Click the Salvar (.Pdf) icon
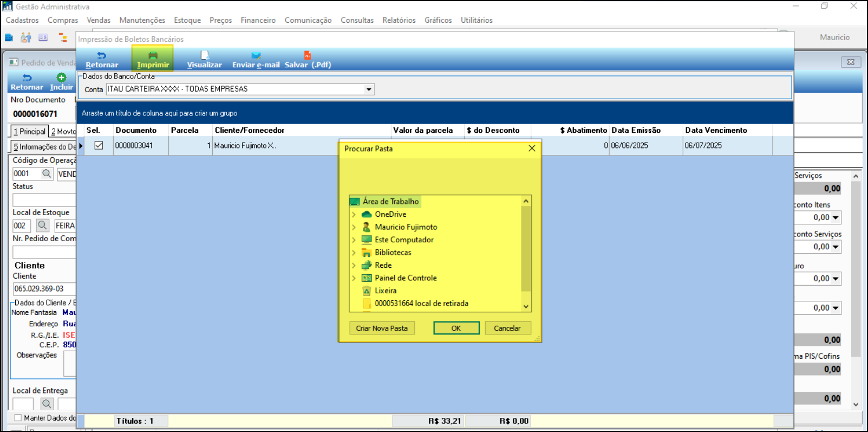Image resolution: width=868 pixels, height=432 pixels. tap(307, 55)
